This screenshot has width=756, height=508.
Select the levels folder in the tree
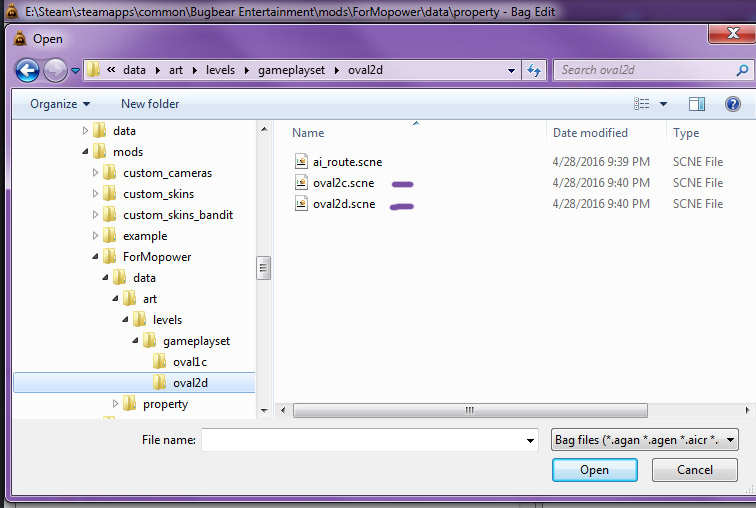click(167, 320)
